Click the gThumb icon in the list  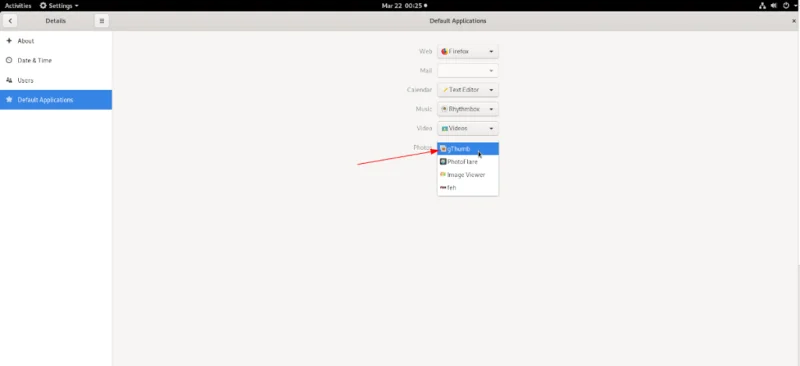[x=443, y=149]
